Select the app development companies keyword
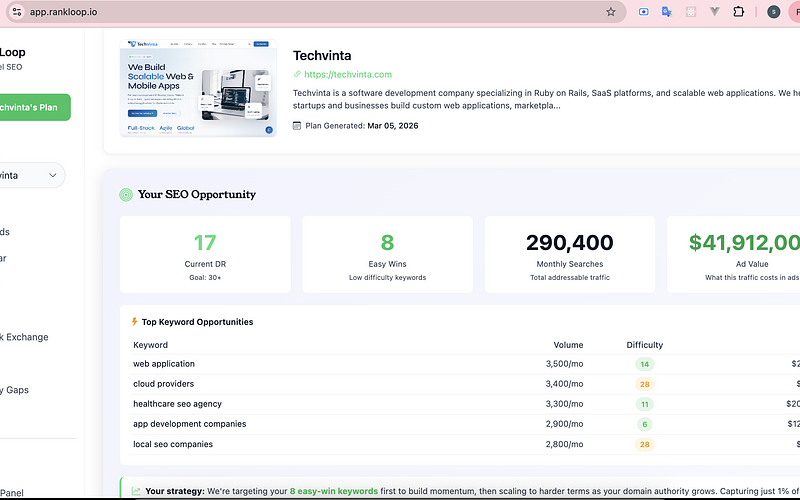Image resolution: width=800 pixels, height=500 pixels. [190, 423]
